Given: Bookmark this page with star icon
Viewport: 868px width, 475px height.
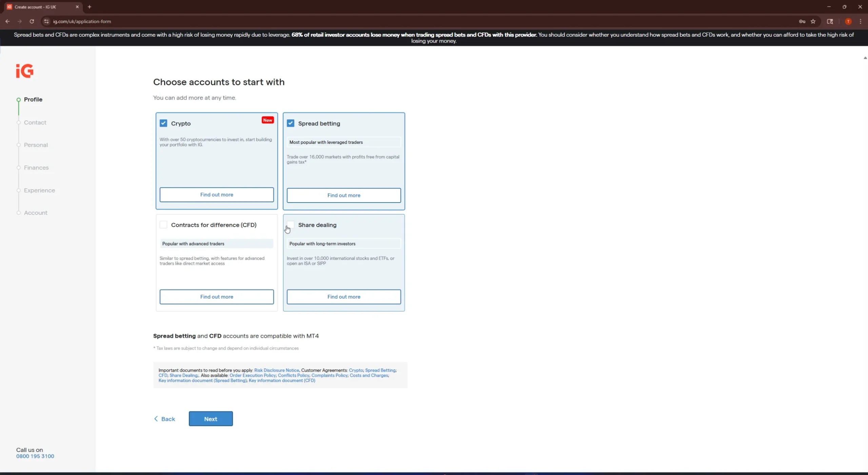Looking at the screenshot, I should point(813,21).
